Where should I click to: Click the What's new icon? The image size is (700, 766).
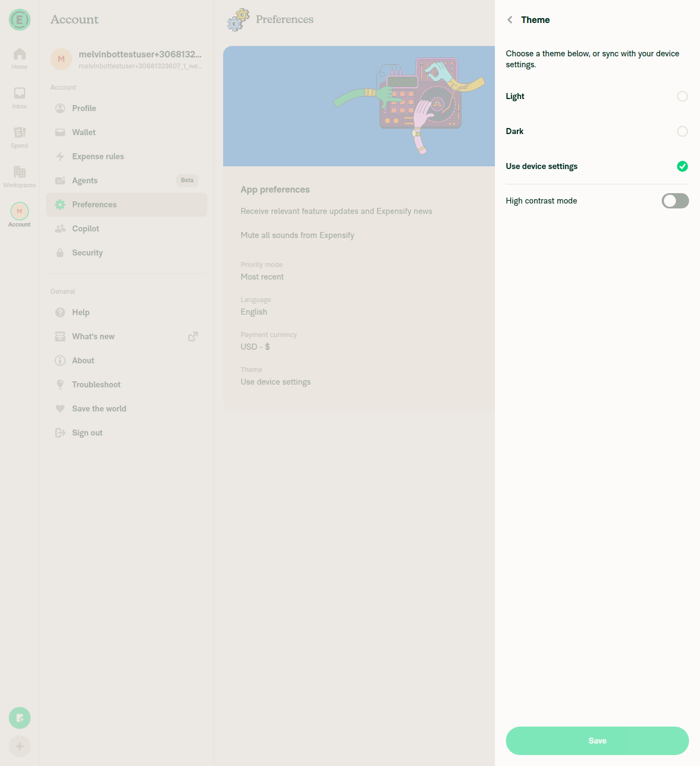pos(60,336)
